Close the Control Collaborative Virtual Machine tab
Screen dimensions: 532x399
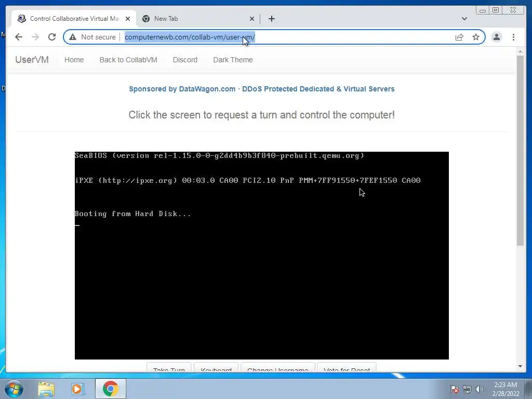pyautogui.click(x=128, y=19)
